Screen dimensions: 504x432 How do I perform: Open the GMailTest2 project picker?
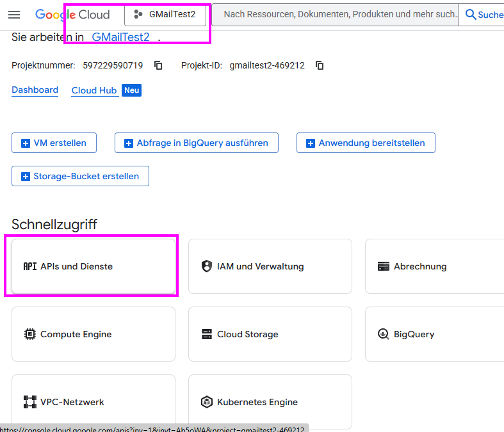click(165, 15)
